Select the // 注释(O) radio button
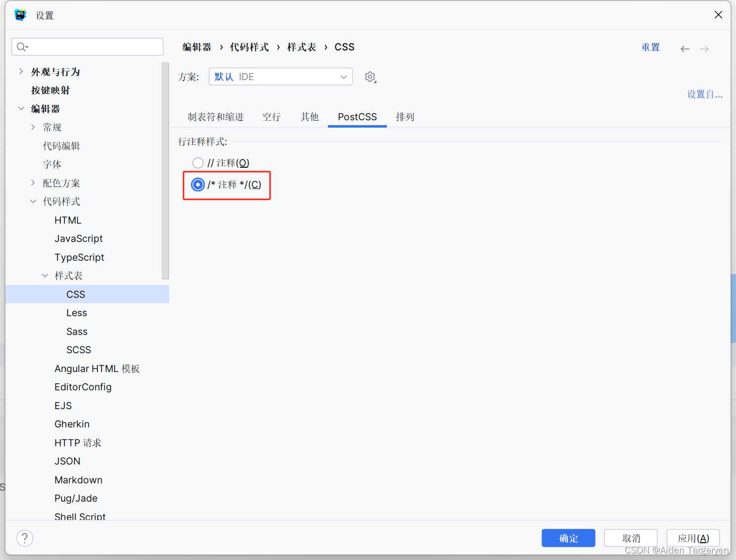Viewport: 736px width, 560px height. pos(198,163)
